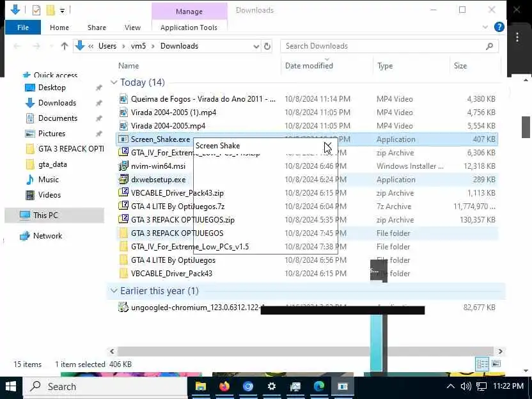The width and height of the screenshot is (532, 399).
Task: Open the View ribbon tab
Action: [x=132, y=27]
